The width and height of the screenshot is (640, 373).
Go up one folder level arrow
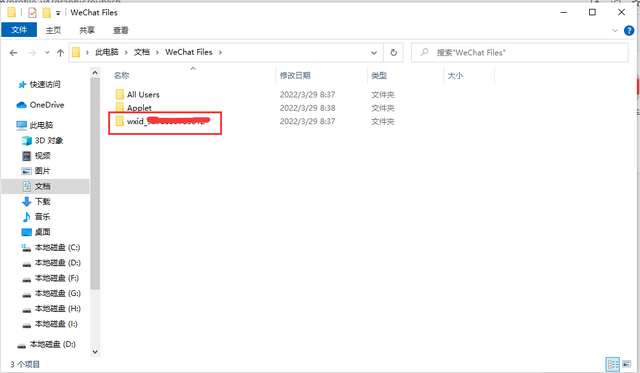[x=60, y=53]
